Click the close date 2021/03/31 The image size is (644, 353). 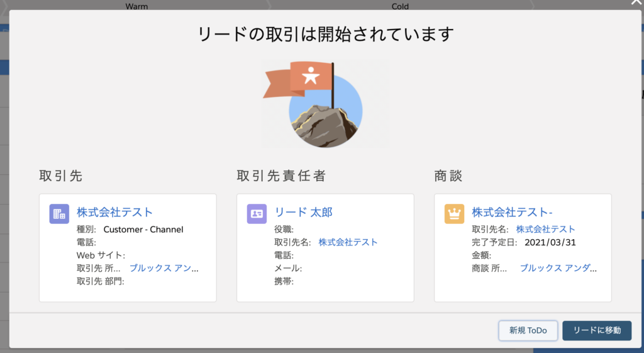point(550,242)
